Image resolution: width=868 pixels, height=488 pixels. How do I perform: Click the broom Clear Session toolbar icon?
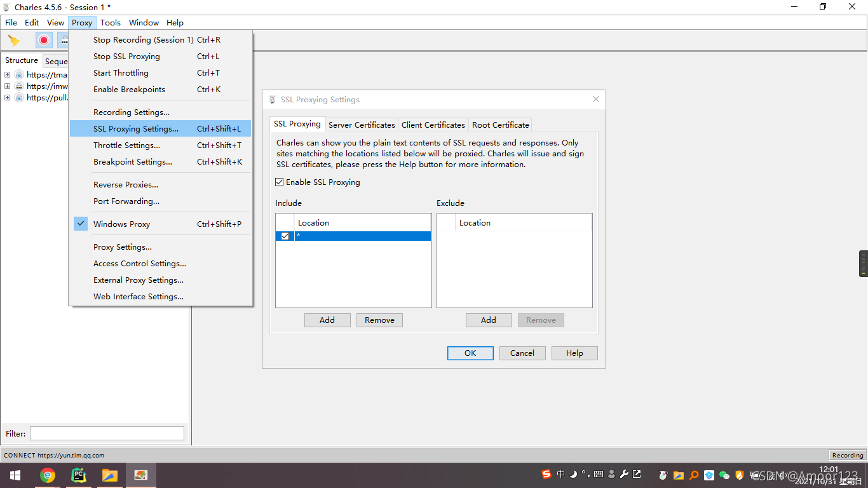14,41
